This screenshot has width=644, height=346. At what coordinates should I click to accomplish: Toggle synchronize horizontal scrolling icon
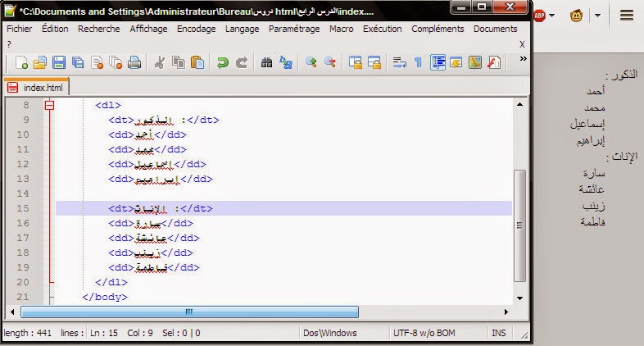pos(374,62)
